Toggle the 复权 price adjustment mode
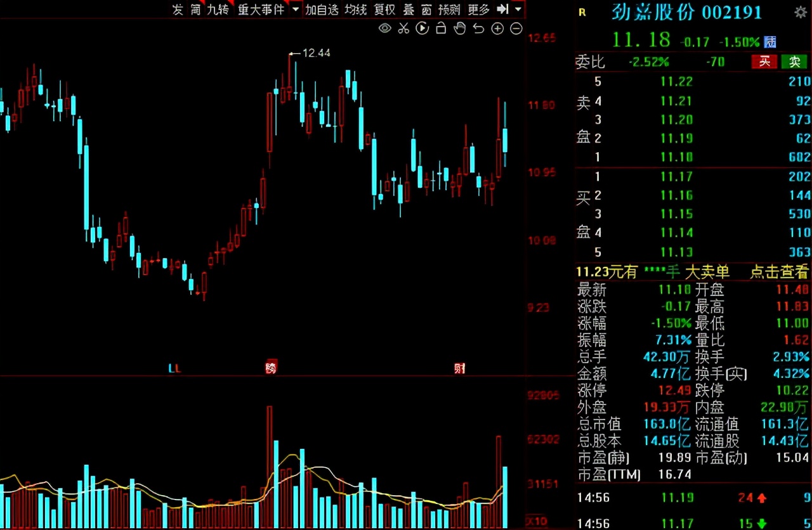This screenshot has width=812, height=530. [384, 10]
